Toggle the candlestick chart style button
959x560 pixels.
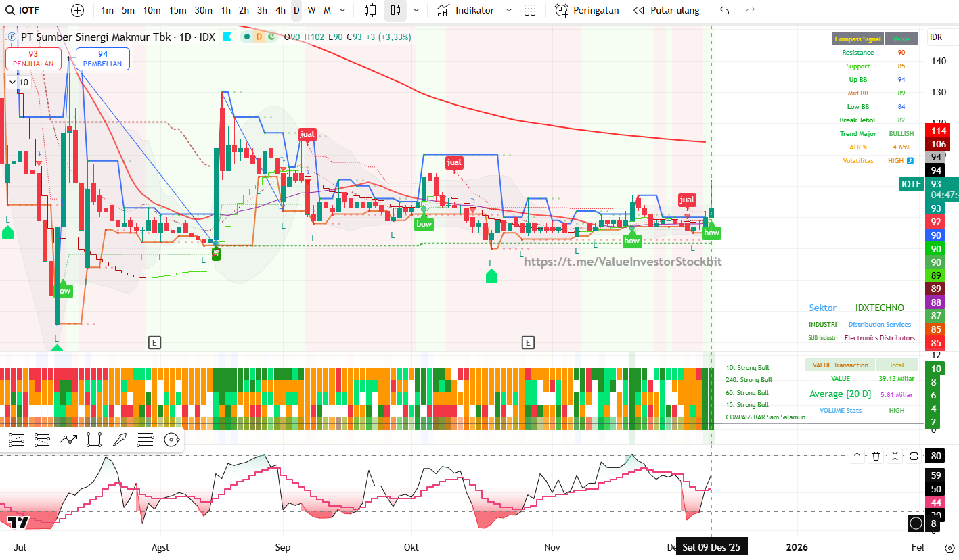[395, 10]
